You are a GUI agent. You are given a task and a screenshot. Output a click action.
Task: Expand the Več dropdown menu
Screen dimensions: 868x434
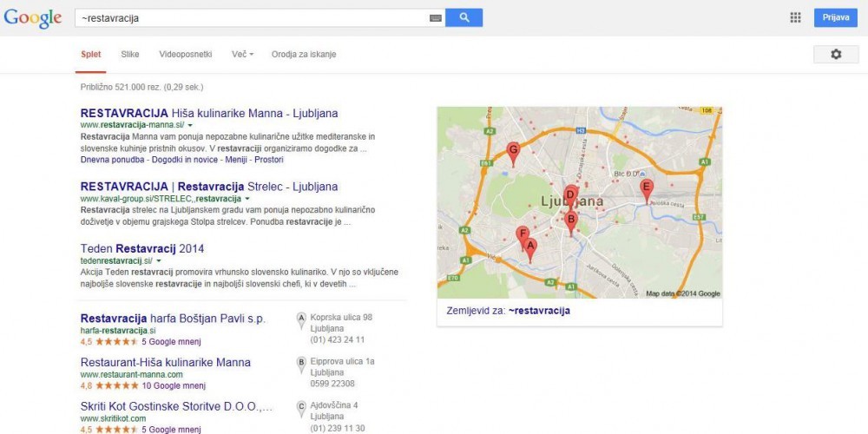pos(242,54)
